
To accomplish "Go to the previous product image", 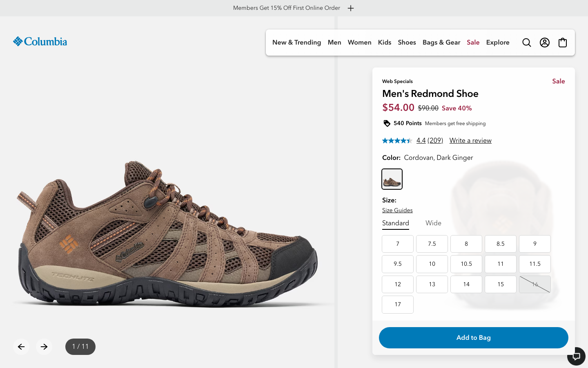I will pos(21,347).
